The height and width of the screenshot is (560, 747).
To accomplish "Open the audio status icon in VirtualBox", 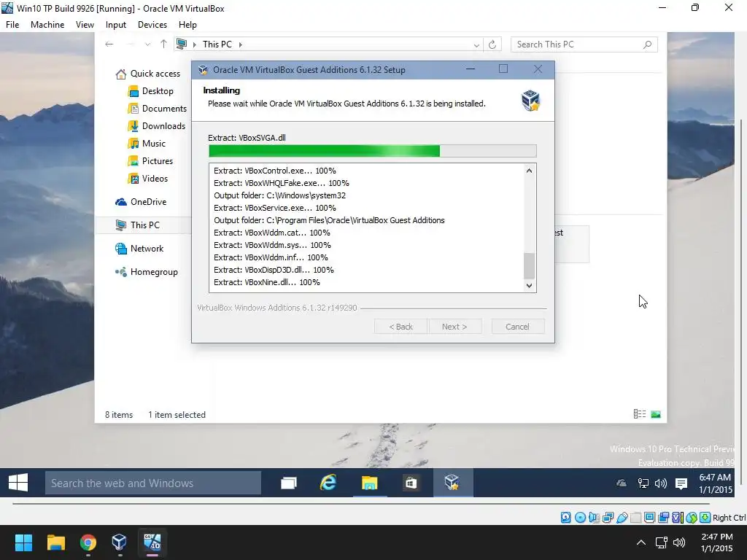I will click(x=594, y=518).
